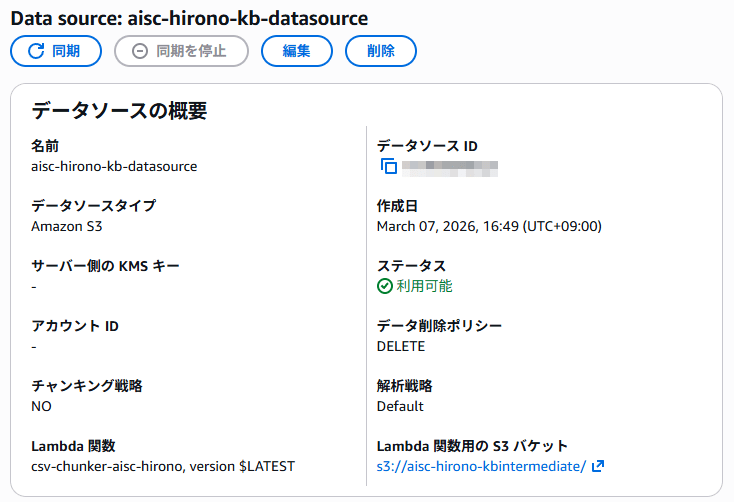Click the page title 'Data source: aisc-hirono-kb-datasource'
Image resolution: width=734 pixels, height=502 pixels.
pos(189,18)
